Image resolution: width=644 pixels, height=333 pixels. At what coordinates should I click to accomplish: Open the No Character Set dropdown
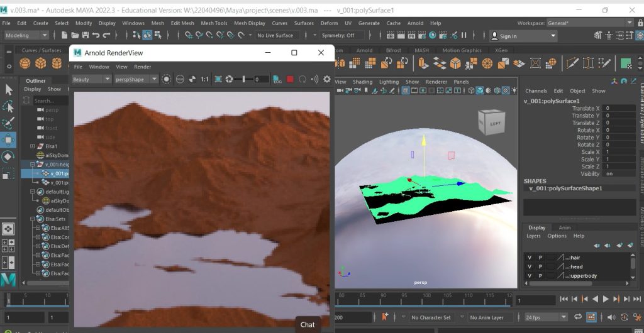pos(430,317)
